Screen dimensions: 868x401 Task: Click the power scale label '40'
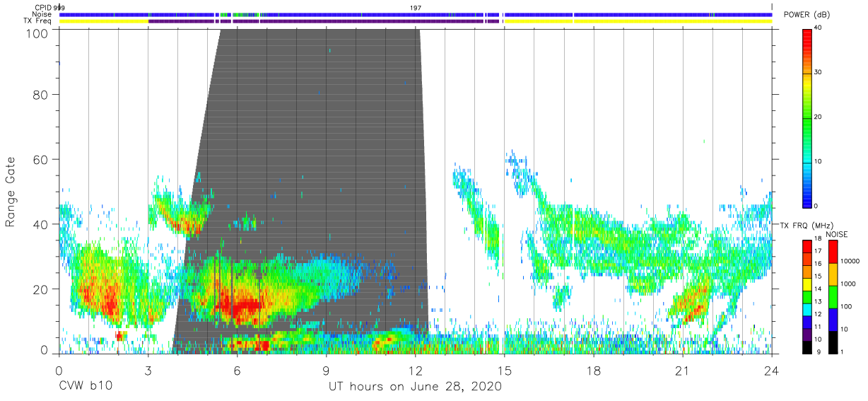pos(819,28)
